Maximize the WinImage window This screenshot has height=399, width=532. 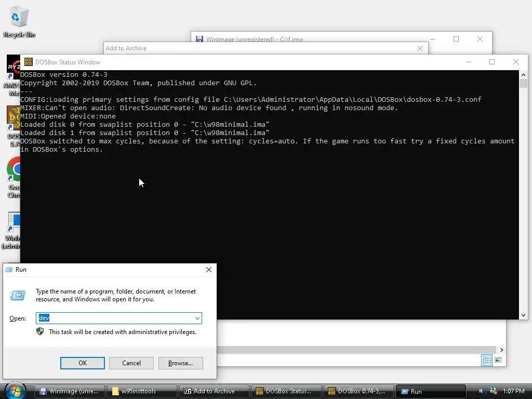[456, 39]
